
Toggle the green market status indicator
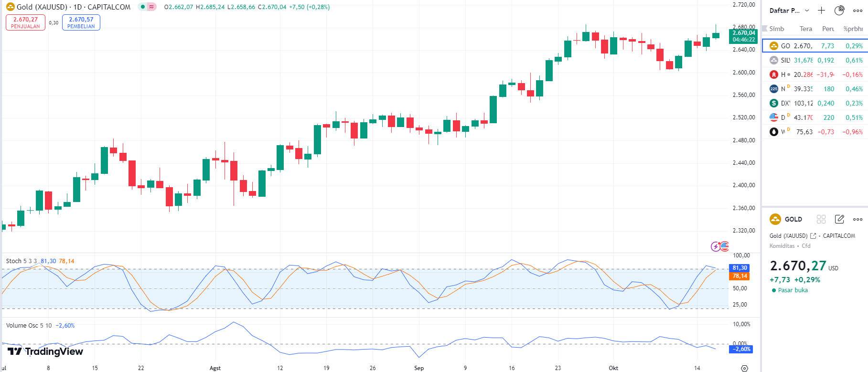[143, 7]
